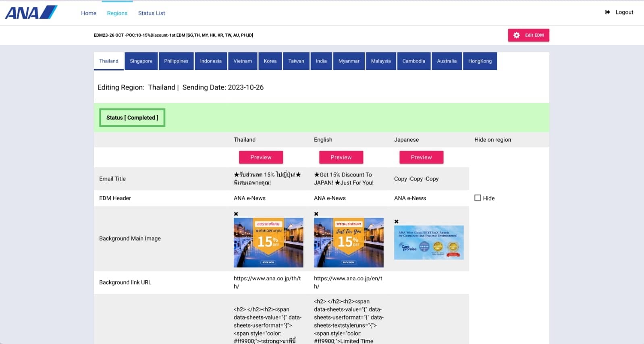The image size is (644, 344).
Task: Switch to the Singapore tab
Action: pos(141,61)
